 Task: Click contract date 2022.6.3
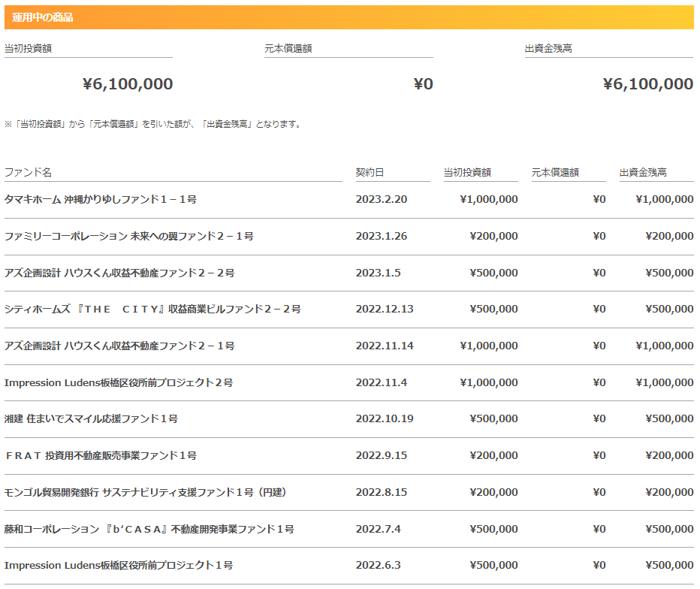378,565
